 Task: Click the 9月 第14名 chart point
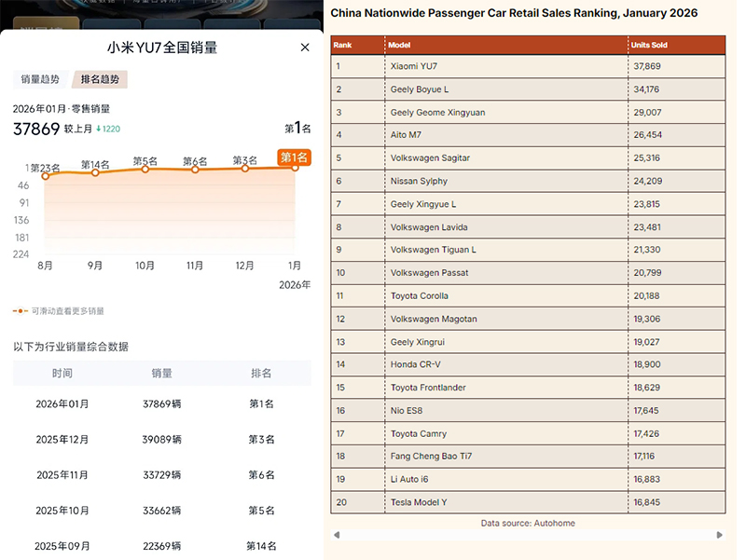click(95, 172)
